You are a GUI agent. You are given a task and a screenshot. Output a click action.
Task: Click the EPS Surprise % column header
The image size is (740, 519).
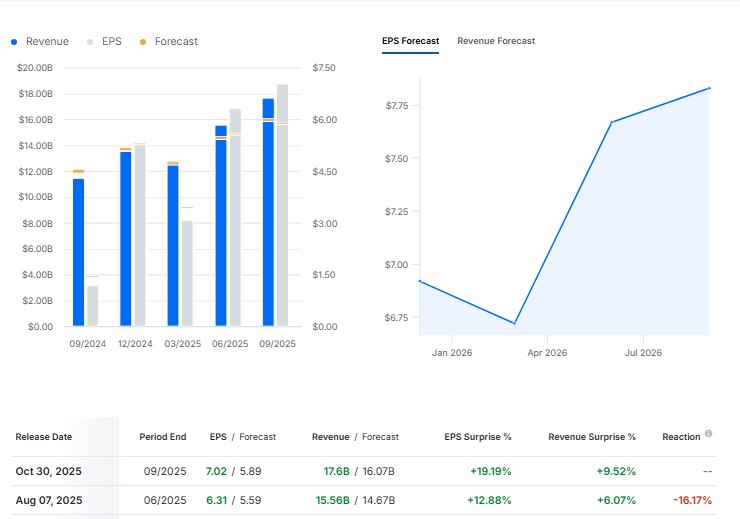click(478, 437)
